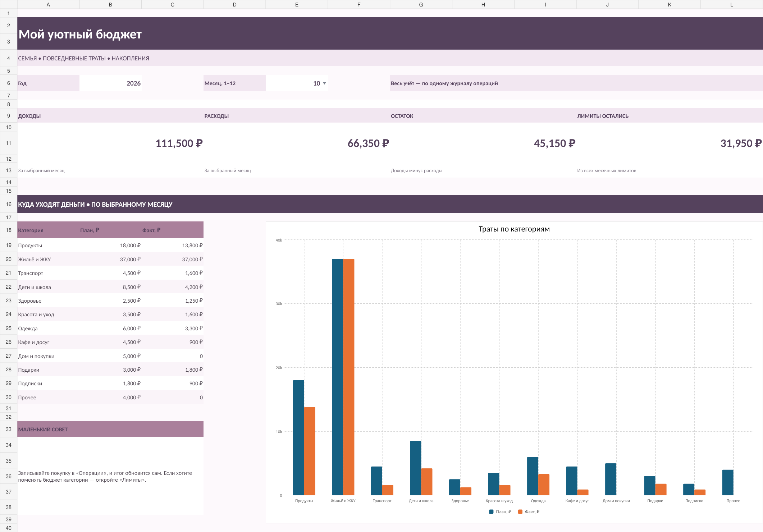Screen dimensions: 763x532
Task: Open the month dropdown arrow next to 10
Action: (324, 83)
